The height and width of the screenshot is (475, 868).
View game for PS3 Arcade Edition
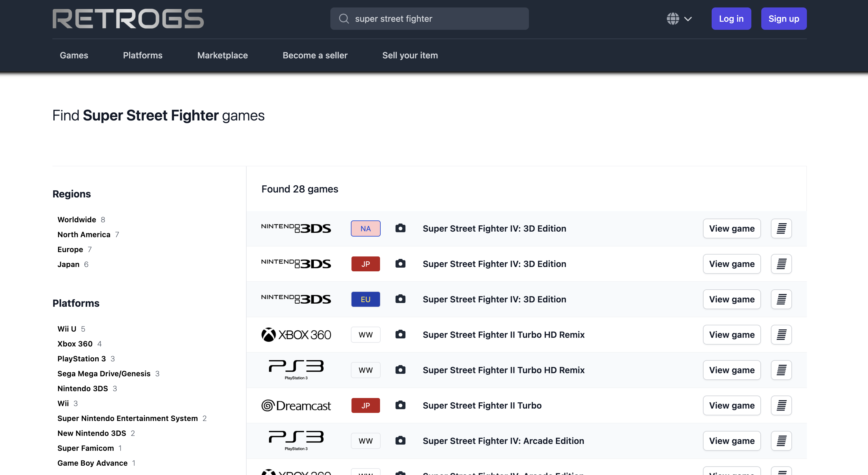click(732, 441)
